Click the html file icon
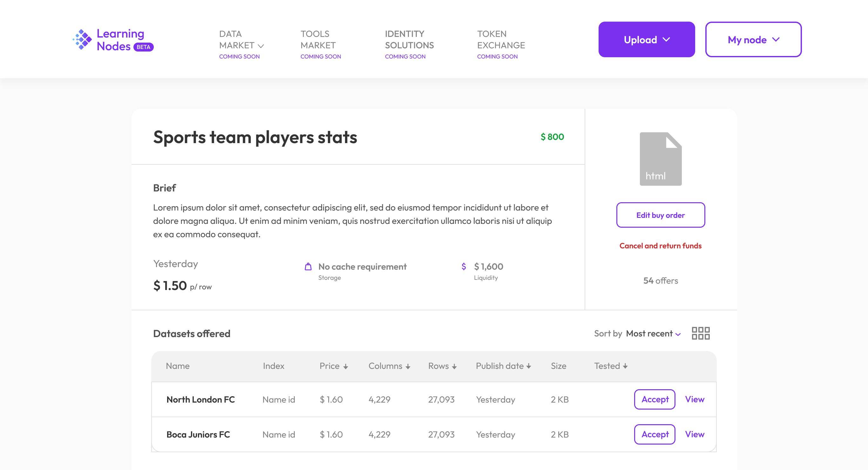 coord(660,158)
